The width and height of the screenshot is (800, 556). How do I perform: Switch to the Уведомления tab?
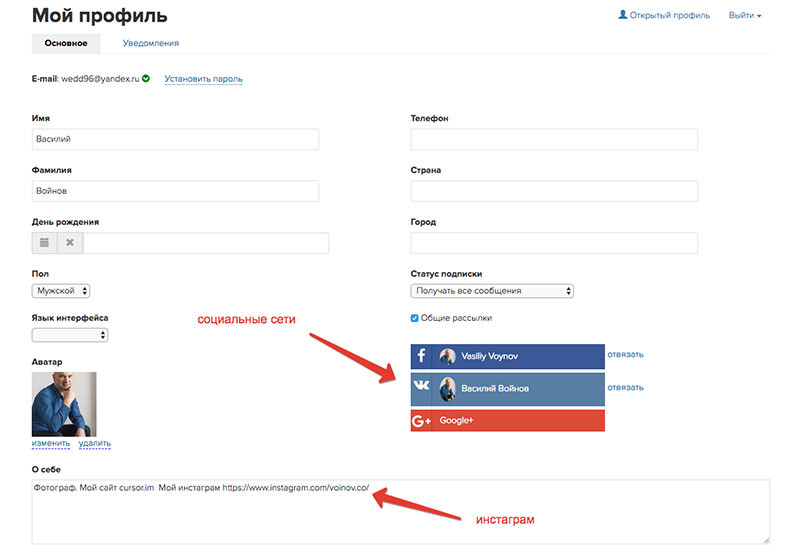point(150,43)
